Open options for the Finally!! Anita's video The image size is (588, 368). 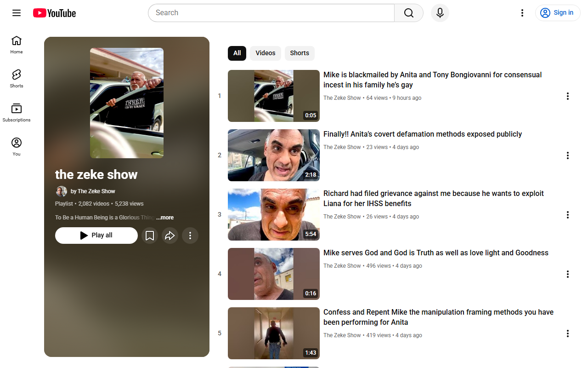point(568,155)
